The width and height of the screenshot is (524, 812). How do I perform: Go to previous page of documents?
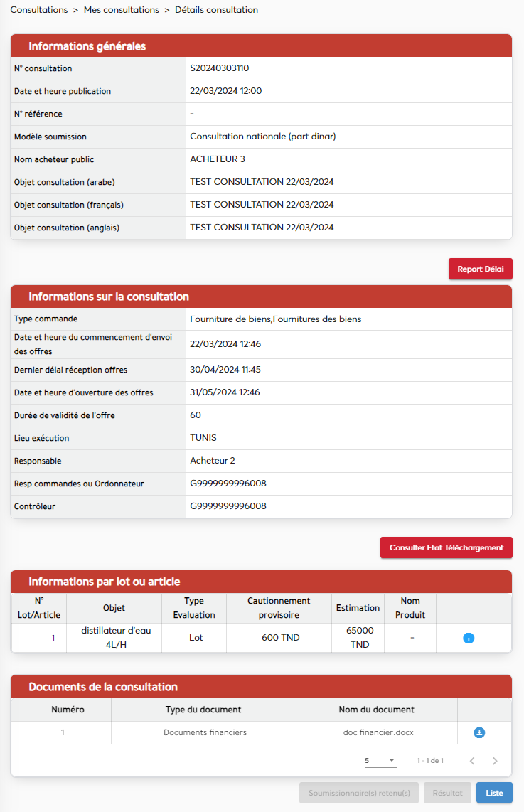(x=472, y=761)
